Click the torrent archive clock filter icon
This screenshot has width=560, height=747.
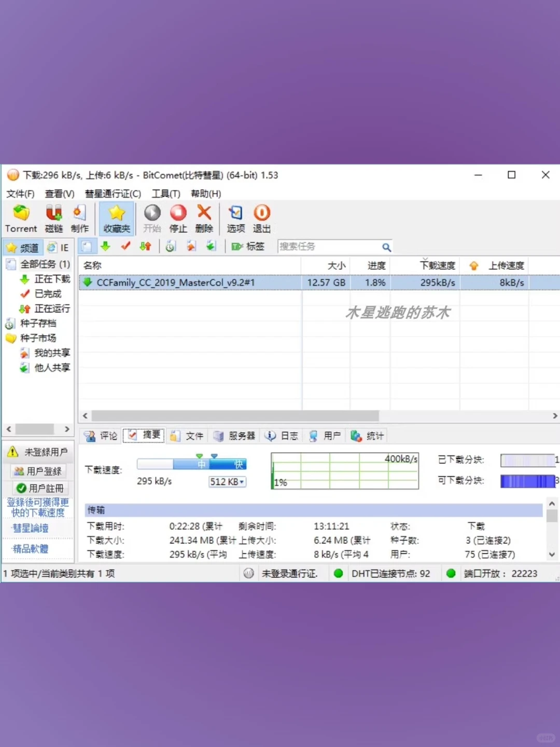[x=171, y=246]
